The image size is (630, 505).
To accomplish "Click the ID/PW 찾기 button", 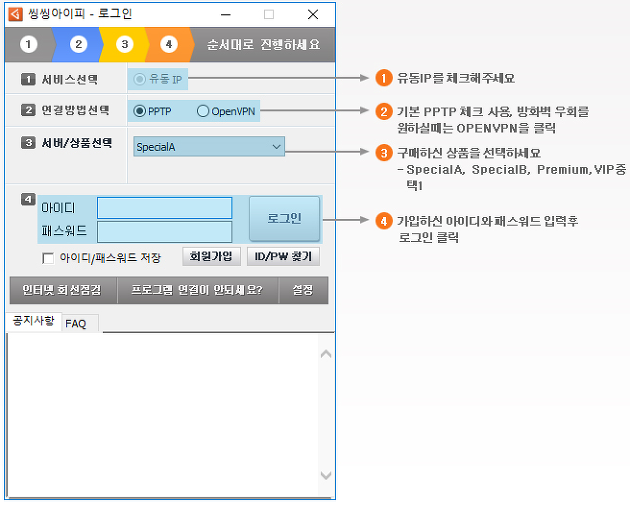I will pos(283,256).
